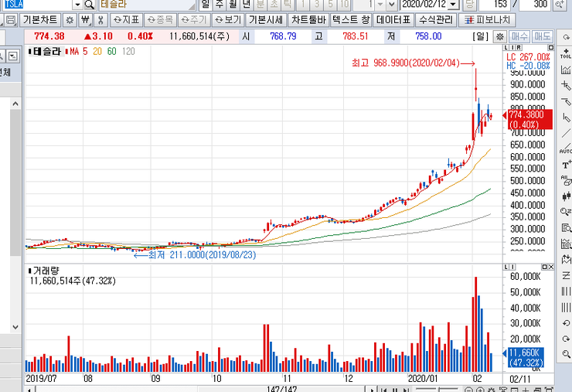This screenshot has width=572, height=392.
Task: Open 수식관리 formula management
Action: coord(435,20)
